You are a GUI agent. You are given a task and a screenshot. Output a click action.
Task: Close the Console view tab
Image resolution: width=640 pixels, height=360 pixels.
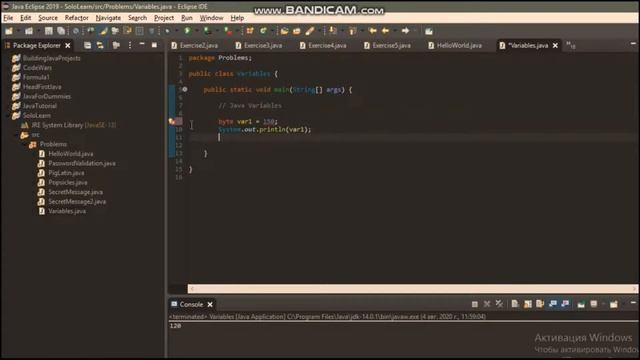[x=210, y=304]
